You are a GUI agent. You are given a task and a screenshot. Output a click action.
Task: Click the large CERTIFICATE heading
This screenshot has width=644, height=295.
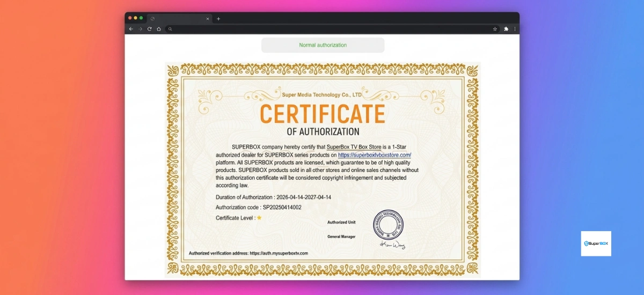[x=323, y=114]
